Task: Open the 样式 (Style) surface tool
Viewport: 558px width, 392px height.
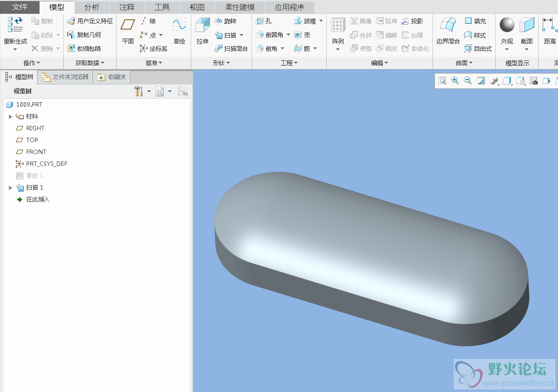Action: pyautogui.click(x=475, y=35)
